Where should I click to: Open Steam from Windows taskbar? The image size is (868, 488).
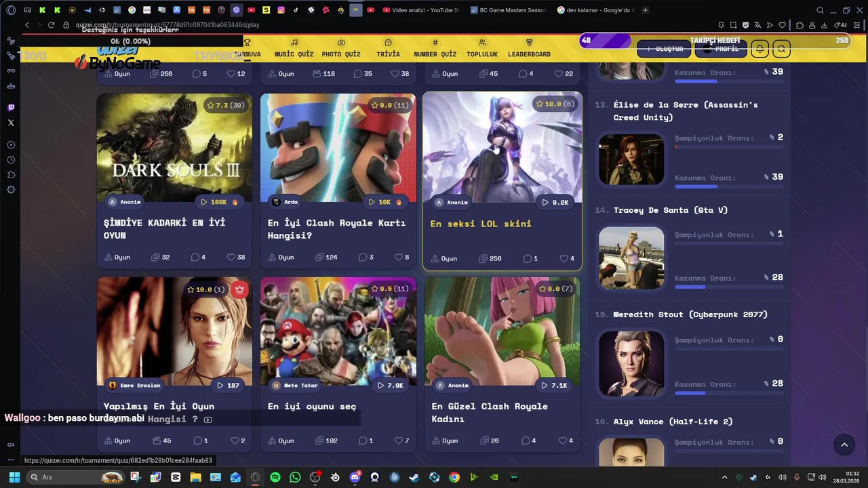coord(414,477)
